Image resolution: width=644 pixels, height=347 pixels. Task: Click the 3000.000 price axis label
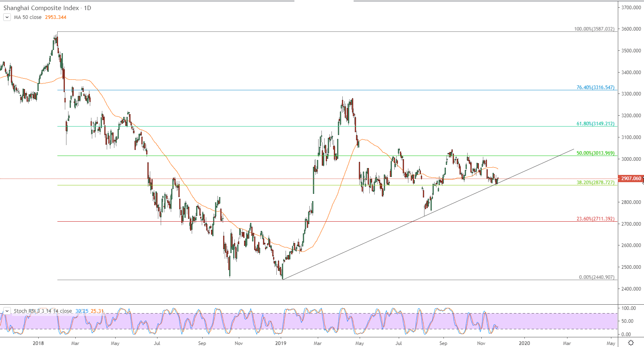coord(631,159)
